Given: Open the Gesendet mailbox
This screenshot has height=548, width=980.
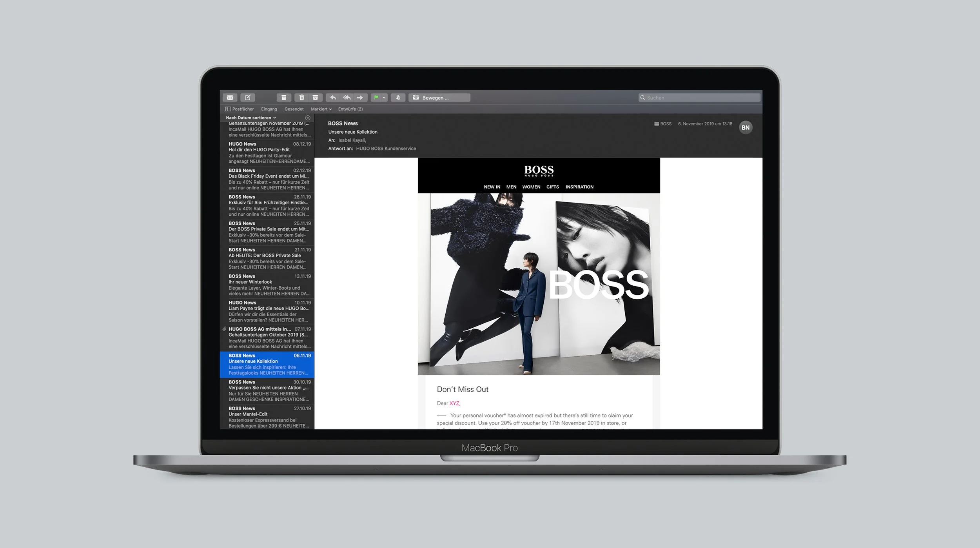Looking at the screenshot, I should [x=294, y=109].
